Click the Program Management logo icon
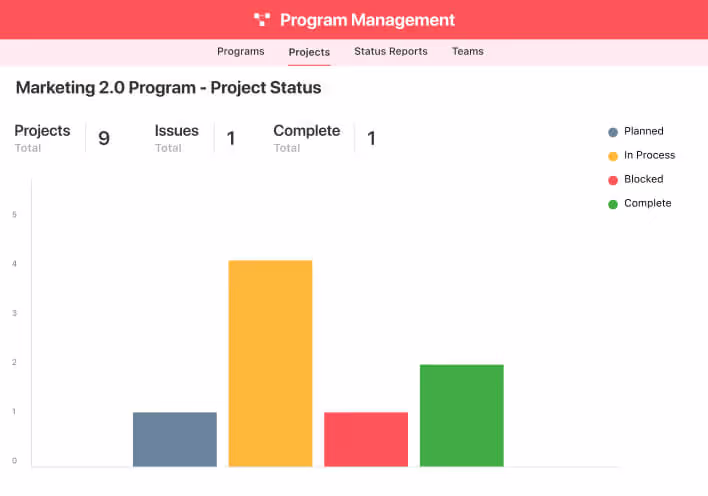Viewport: 708px width, 496px height. tap(262, 19)
